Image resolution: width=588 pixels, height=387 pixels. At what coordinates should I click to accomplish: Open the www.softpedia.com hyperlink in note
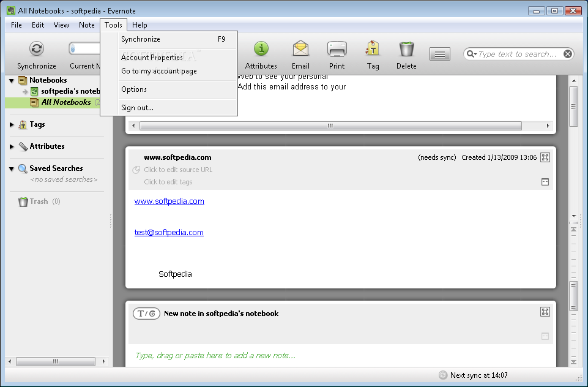(x=169, y=201)
